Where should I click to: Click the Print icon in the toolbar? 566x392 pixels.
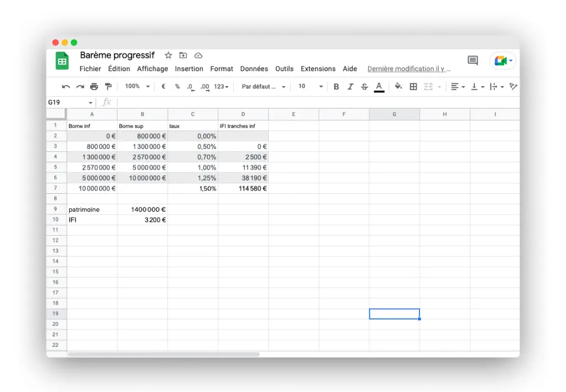click(93, 87)
